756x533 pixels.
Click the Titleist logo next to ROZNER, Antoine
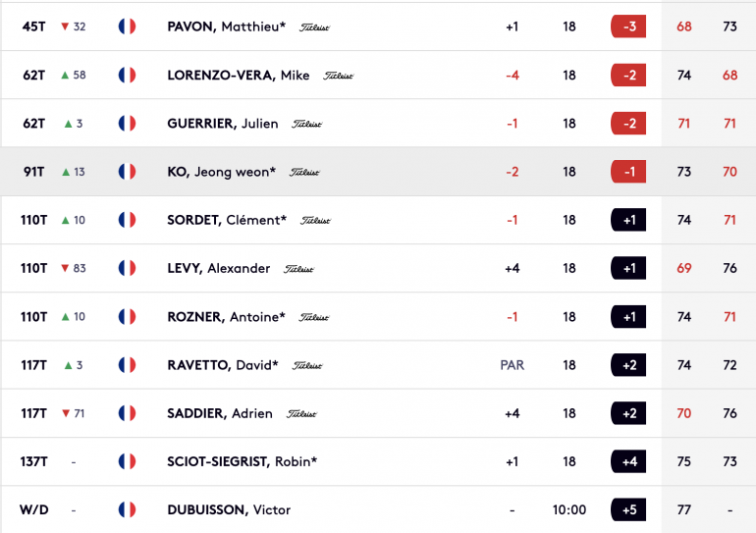coord(314,317)
